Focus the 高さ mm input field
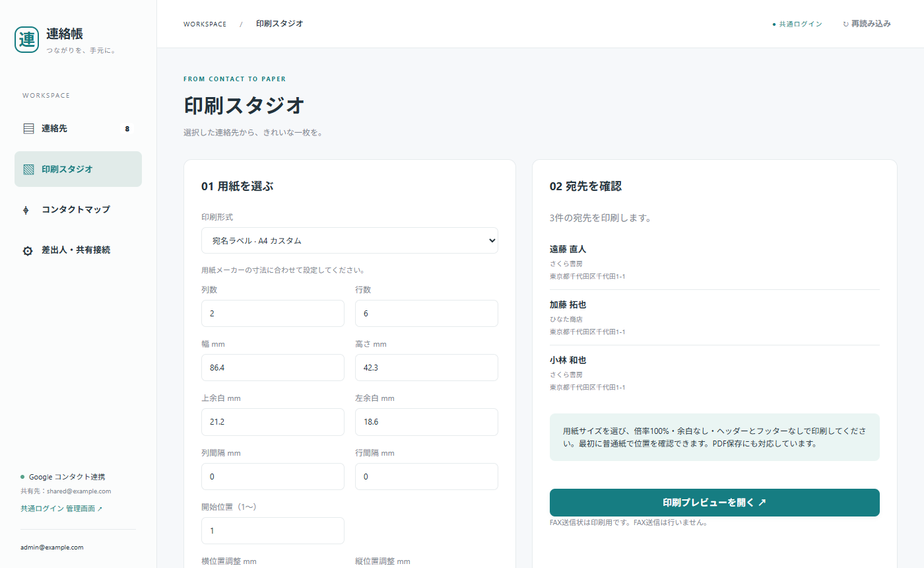The height and width of the screenshot is (568, 924). coord(426,367)
